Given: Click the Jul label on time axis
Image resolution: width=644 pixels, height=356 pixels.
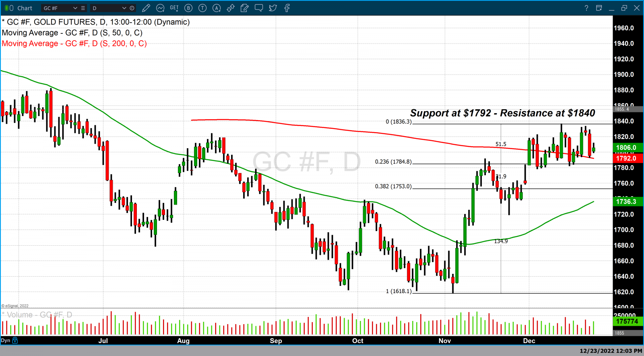Looking at the screenshot, I should pos(103,341).
